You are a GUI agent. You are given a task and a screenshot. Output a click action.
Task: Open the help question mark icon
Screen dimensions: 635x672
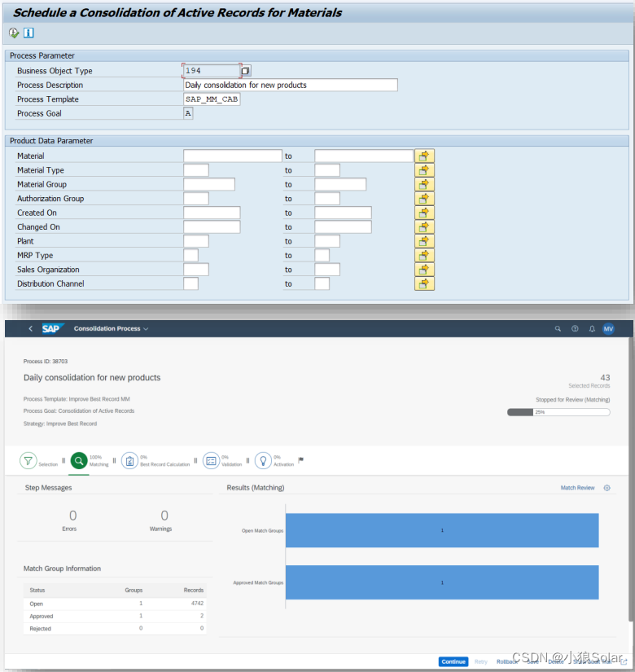[575, 329]
